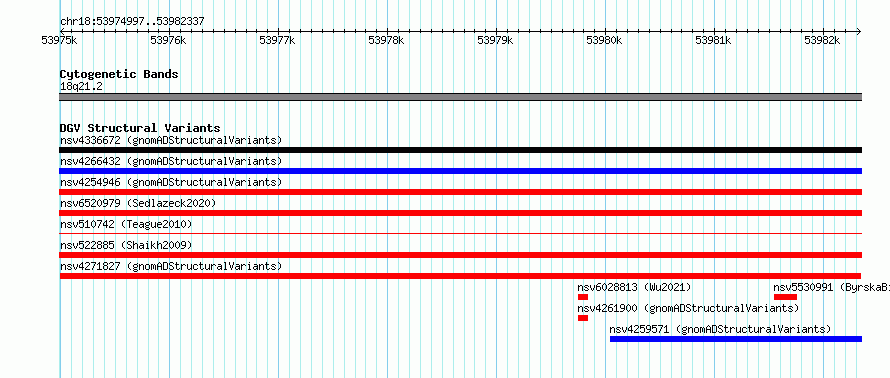Open the nsv4266432 (gnomADStructuralVariants) label
Image resolution: width=890 pixels, height=378 pixels.
pos(171,161)
